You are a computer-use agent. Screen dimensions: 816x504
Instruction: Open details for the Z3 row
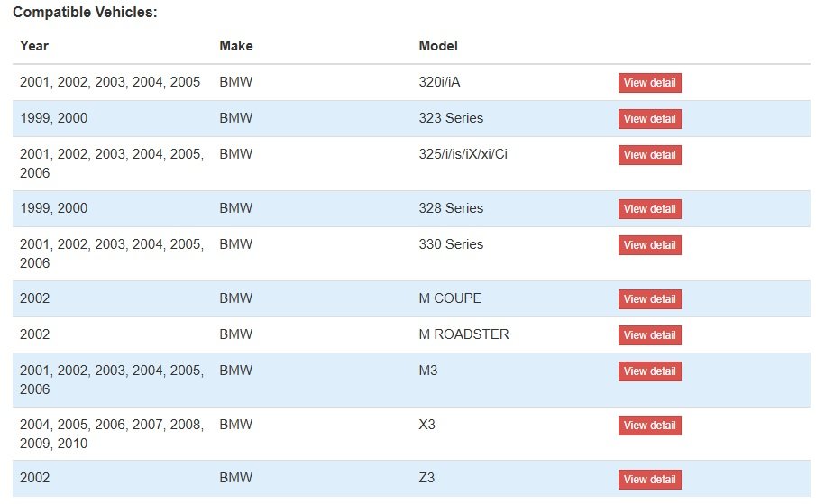click(649, 480)
